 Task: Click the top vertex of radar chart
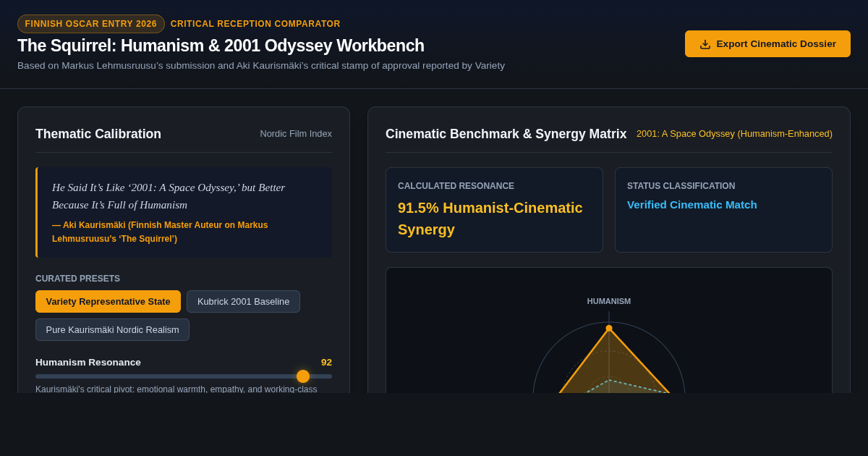(609, 328)
